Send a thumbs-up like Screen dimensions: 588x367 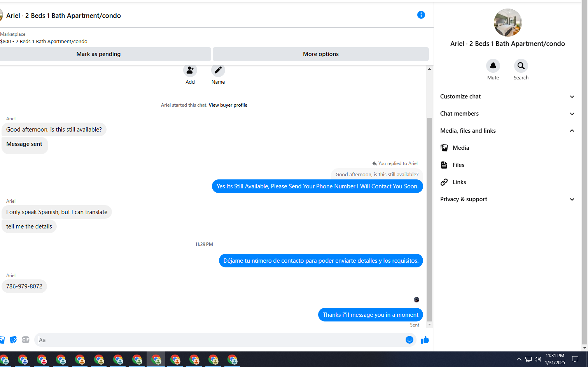[425, 340]
